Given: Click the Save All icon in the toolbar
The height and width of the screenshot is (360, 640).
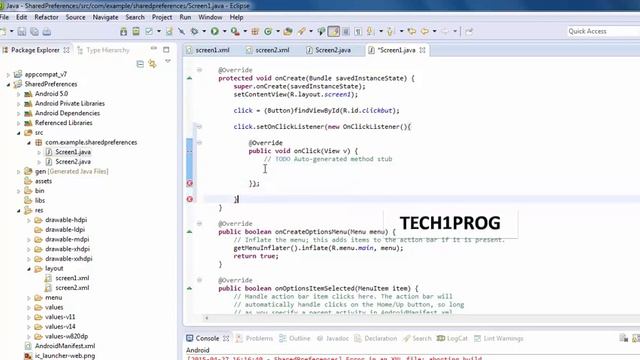Looking at the screenshot, I should [x=34, y=31].
